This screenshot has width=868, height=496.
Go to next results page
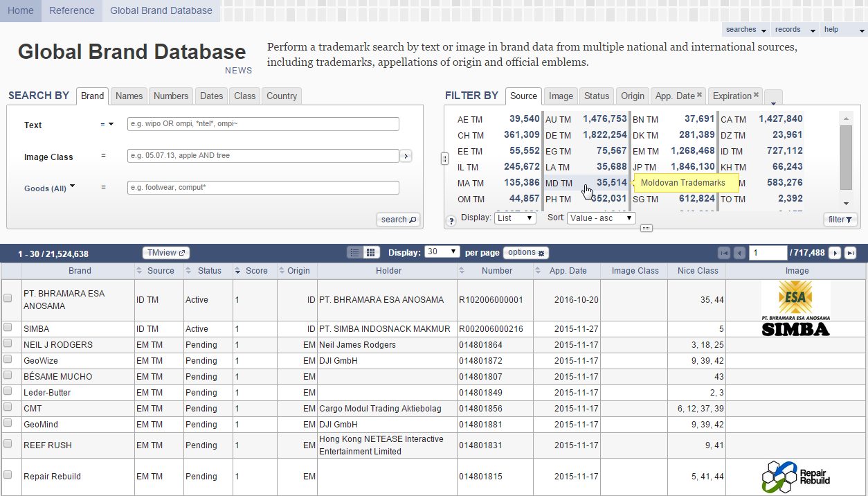coord(835,254)
